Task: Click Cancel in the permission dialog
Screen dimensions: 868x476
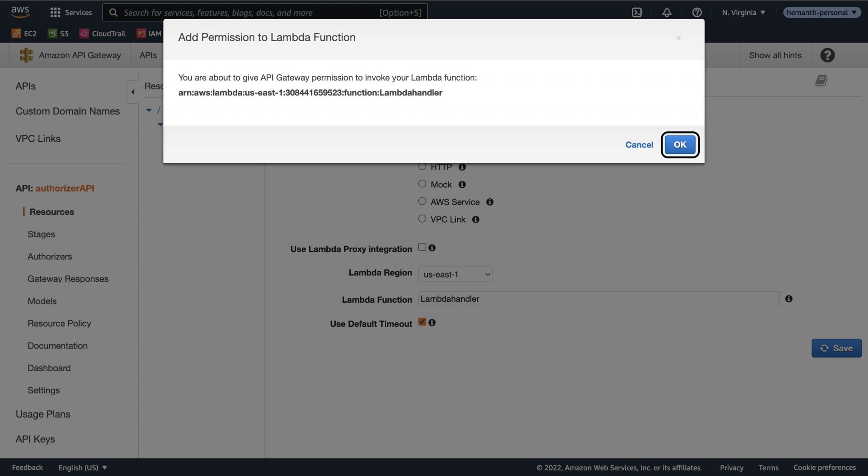Action: click(x=639, y=145)
